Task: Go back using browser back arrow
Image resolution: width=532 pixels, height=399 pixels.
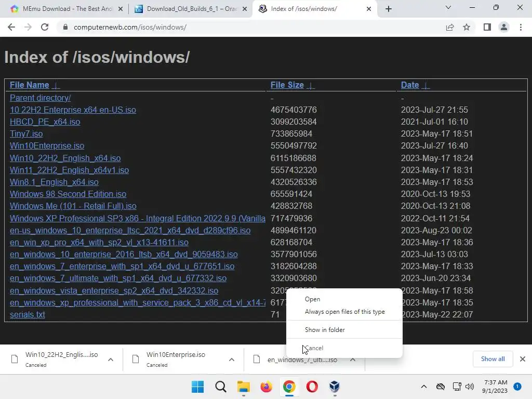Action: [x=11, y=27]
